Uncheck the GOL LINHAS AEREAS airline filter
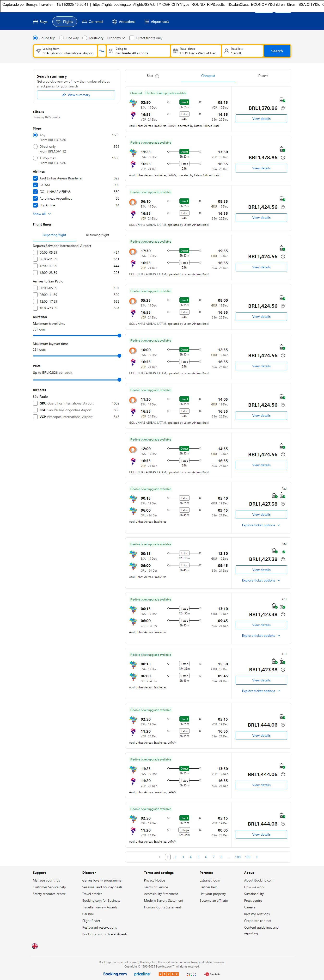324x980 pixels. click(35, 192)
